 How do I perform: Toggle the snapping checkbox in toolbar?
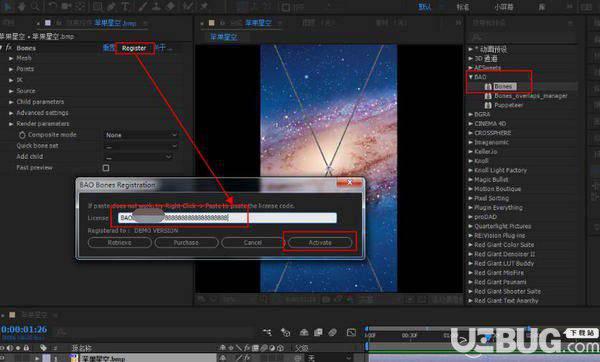(x=285, y=7)
